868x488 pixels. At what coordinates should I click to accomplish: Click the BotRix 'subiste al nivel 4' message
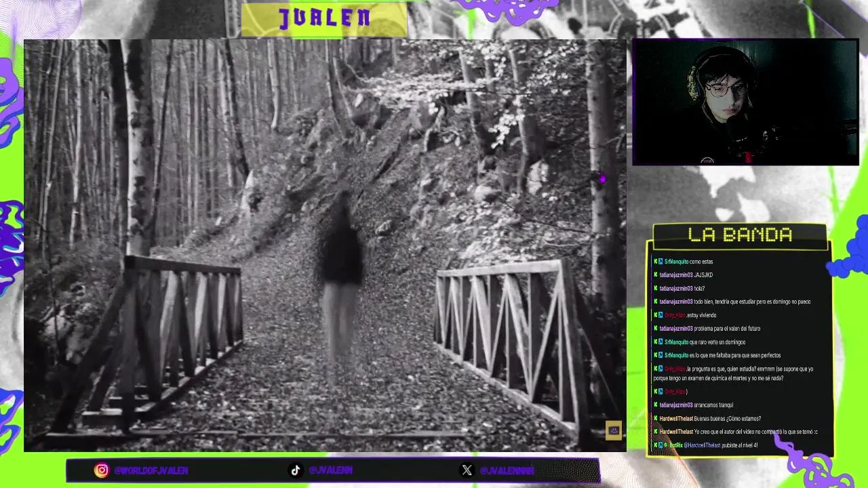[705, 445]
